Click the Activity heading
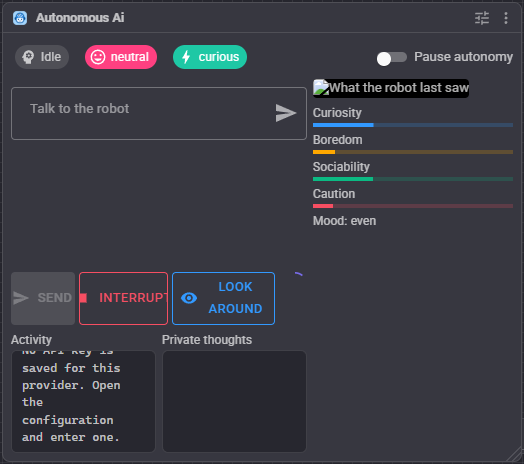This screenshot has width=524, height=464. (x=31, y=340)
